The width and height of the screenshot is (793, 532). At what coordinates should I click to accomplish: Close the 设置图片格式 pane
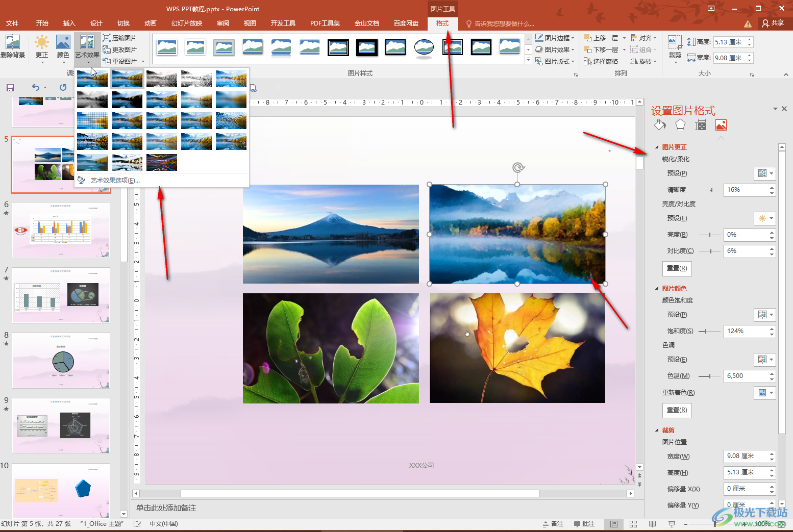[x=784, y=109]
